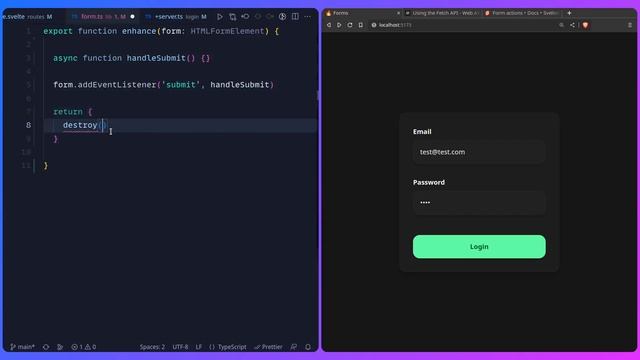
Task: Click the return keyword on line 7
Action: pos(68,112)
